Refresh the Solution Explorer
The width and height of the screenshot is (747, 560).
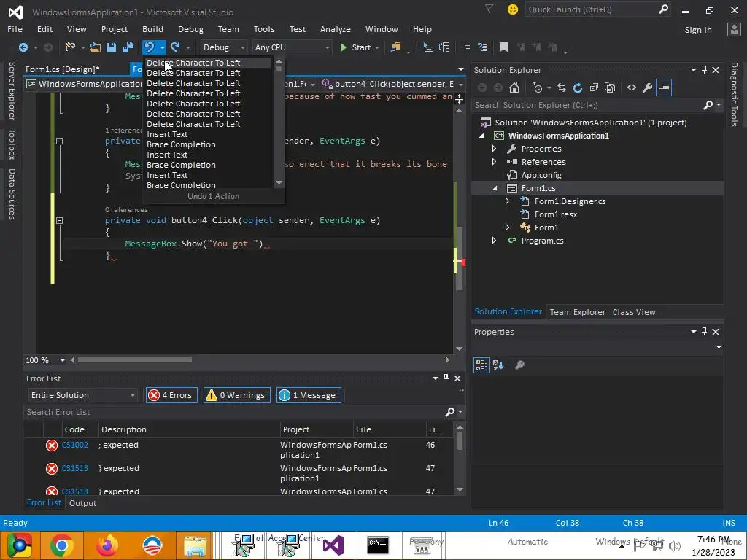pos(578,87)
